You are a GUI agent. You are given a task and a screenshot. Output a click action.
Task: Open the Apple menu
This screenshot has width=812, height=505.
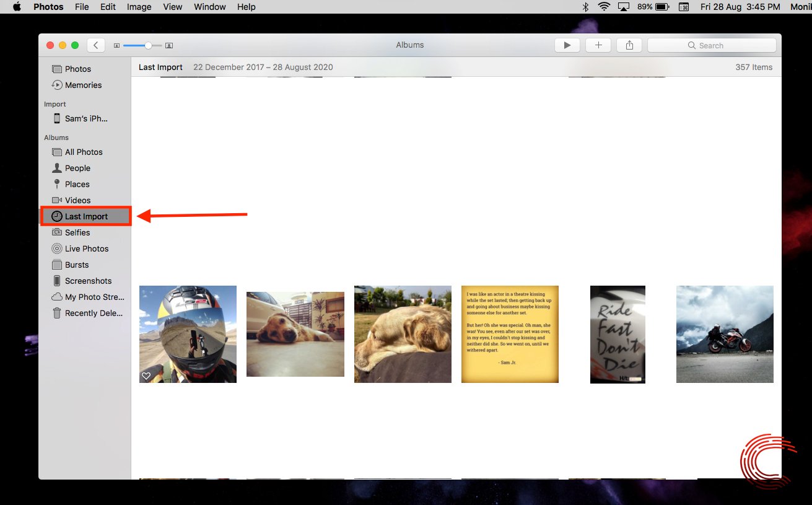17,7
